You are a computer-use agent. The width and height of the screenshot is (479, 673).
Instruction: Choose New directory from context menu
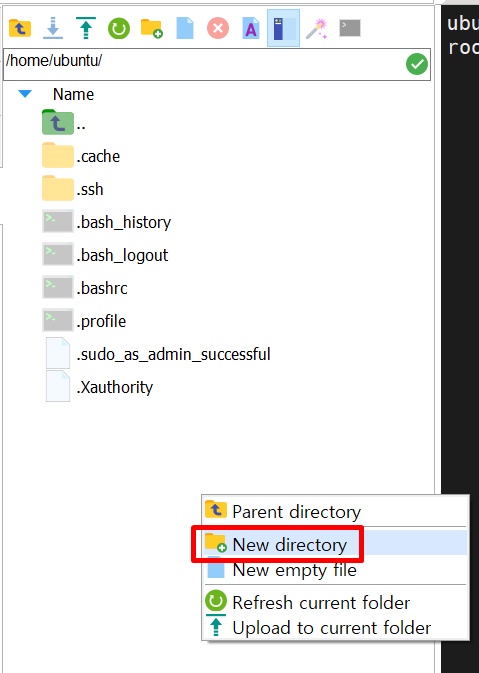pos(335,544)
